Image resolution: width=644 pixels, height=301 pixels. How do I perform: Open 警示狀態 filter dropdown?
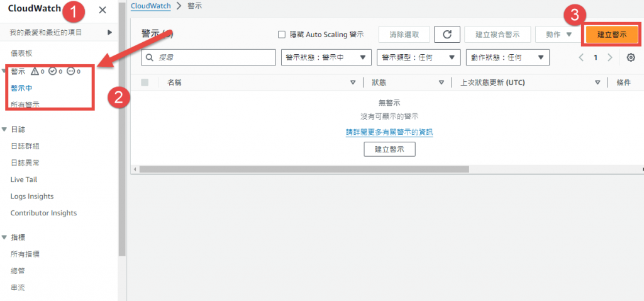coord(326,57)
